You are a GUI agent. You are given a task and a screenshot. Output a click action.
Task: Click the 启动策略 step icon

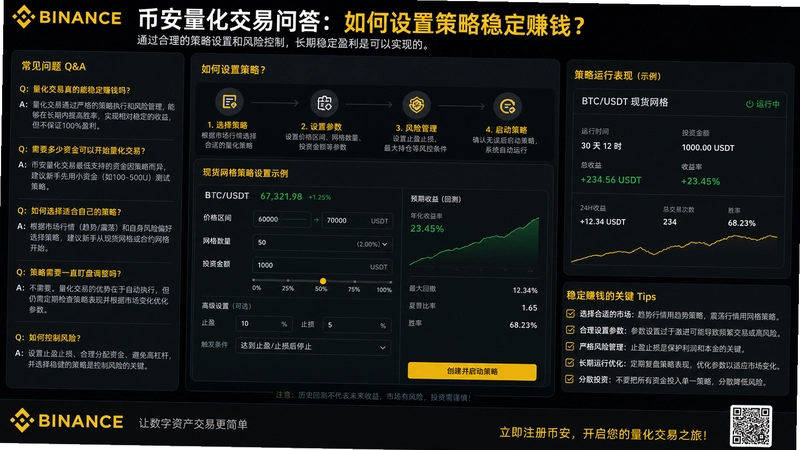507,106
